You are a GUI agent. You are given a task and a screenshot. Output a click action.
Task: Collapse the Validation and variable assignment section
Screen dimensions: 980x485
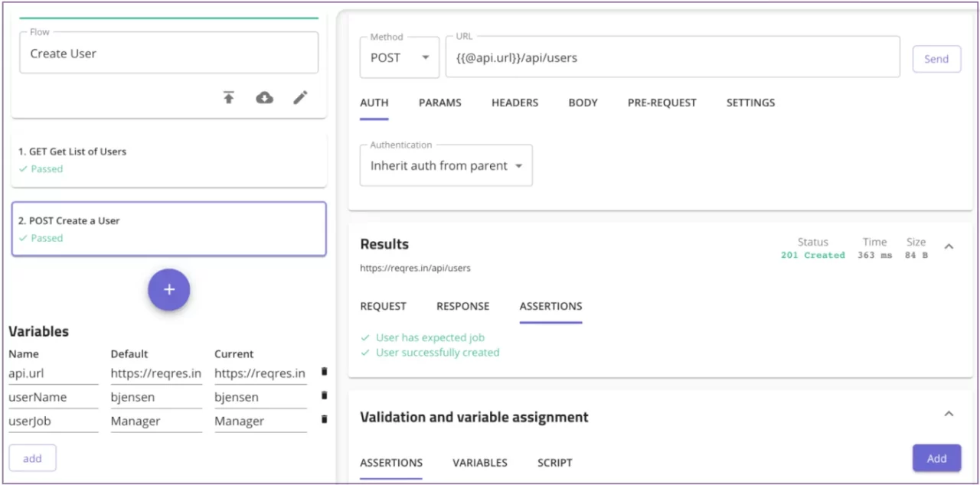[949, 413]
